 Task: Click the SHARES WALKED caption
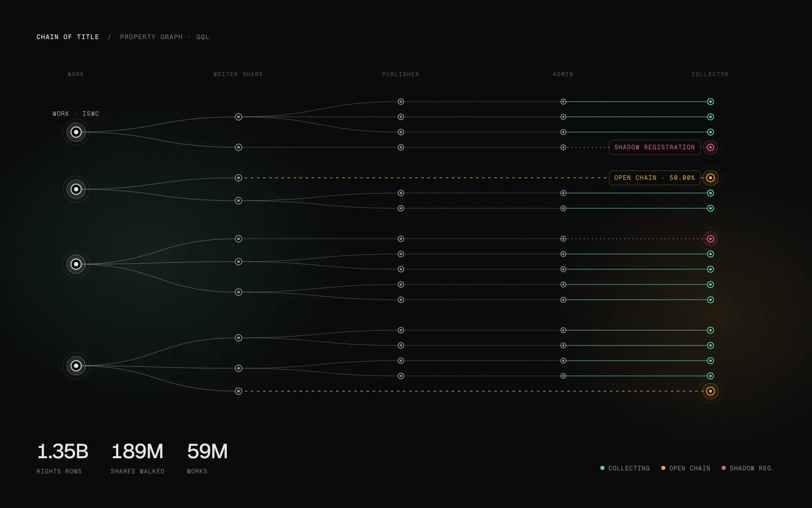[138, 471]
